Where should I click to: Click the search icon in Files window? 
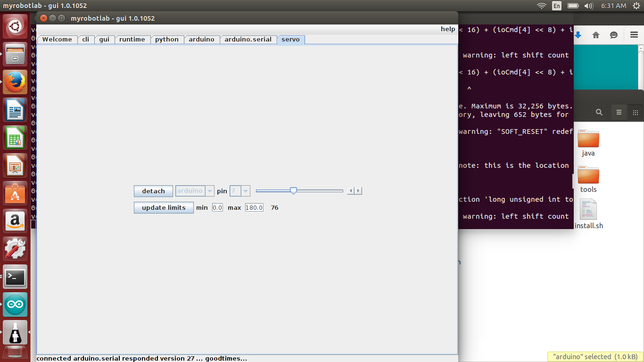coord(599,112)
